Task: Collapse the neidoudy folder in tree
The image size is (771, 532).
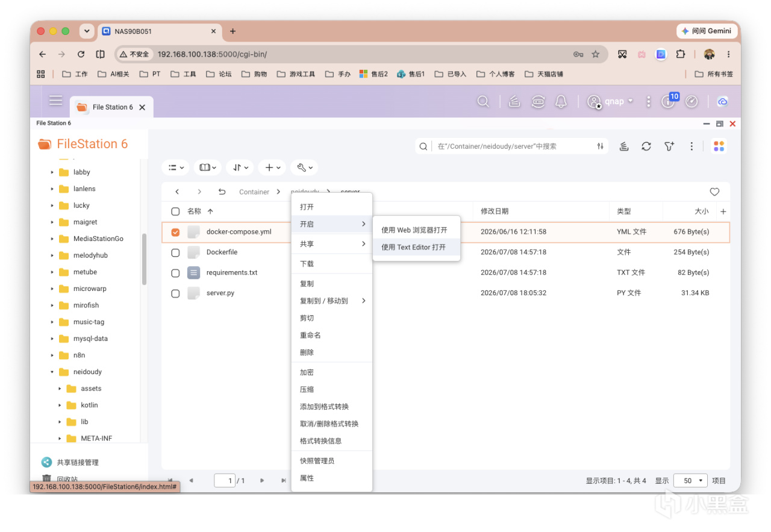Action: click(52, 372)
